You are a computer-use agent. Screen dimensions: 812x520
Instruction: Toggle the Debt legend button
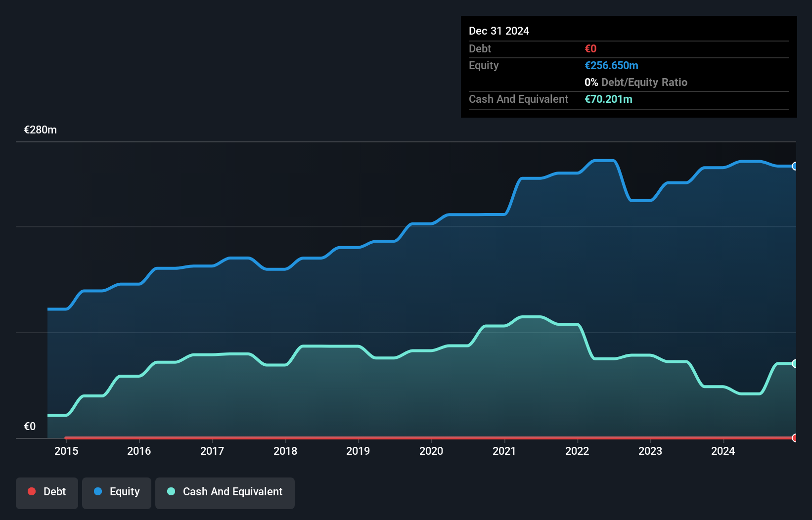47,493
